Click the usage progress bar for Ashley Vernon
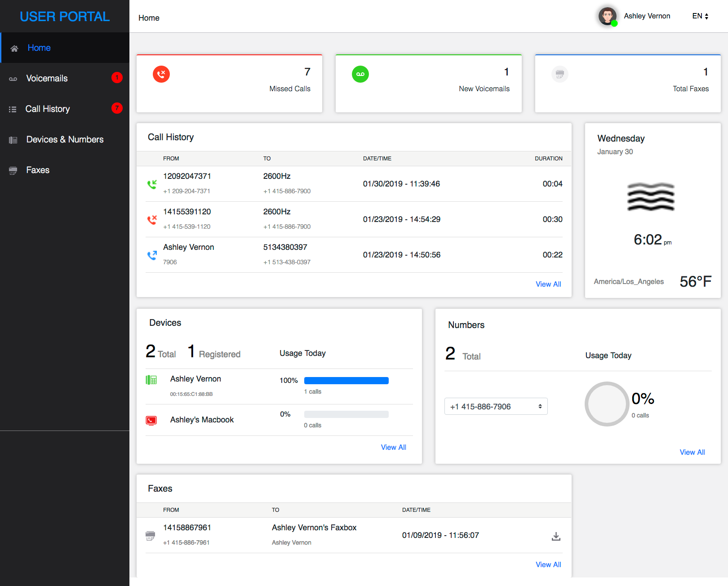 point(346,380)
